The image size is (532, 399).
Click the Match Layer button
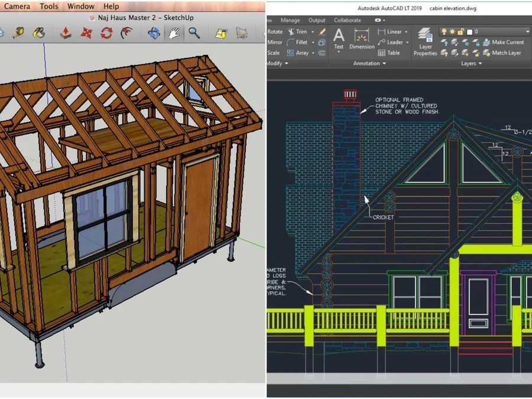pos(506,53)
